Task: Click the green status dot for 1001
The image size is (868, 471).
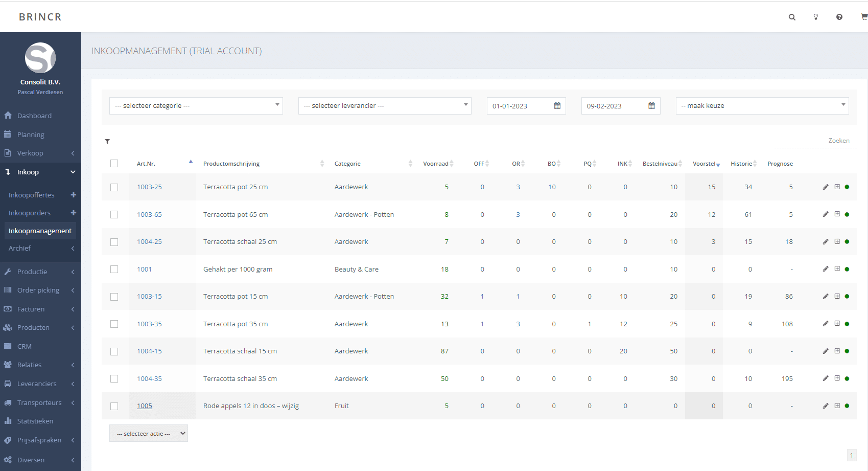Action: [x=847, y=269]
